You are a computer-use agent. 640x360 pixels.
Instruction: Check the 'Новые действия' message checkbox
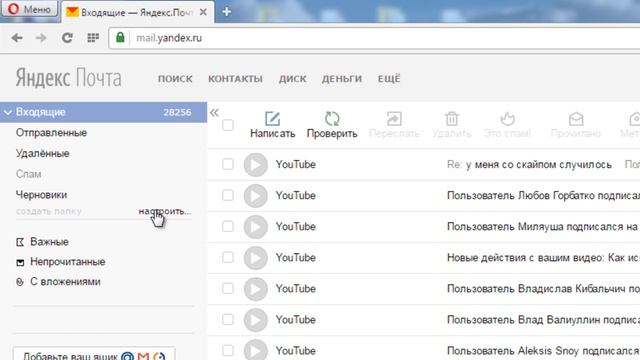(x=228, y=257)
